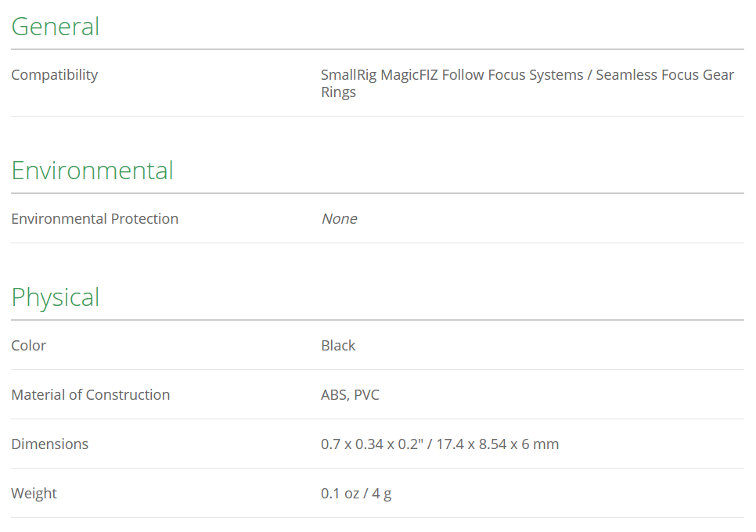Click the SmallRig MagicFIZ Follow Focus Systems text
The width and height of the screenshot is (756, 532).
click(x=452, y=75)
